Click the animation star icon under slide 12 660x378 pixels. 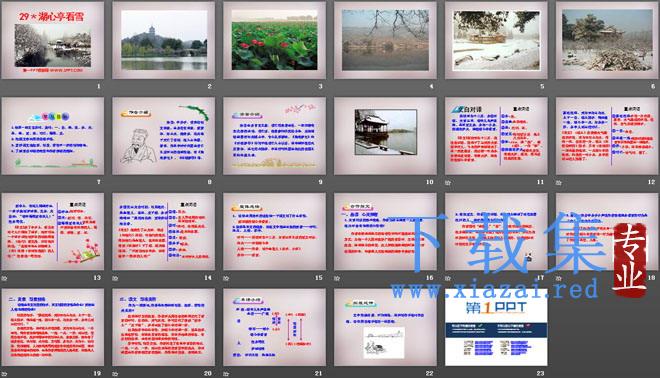point(559,183)
